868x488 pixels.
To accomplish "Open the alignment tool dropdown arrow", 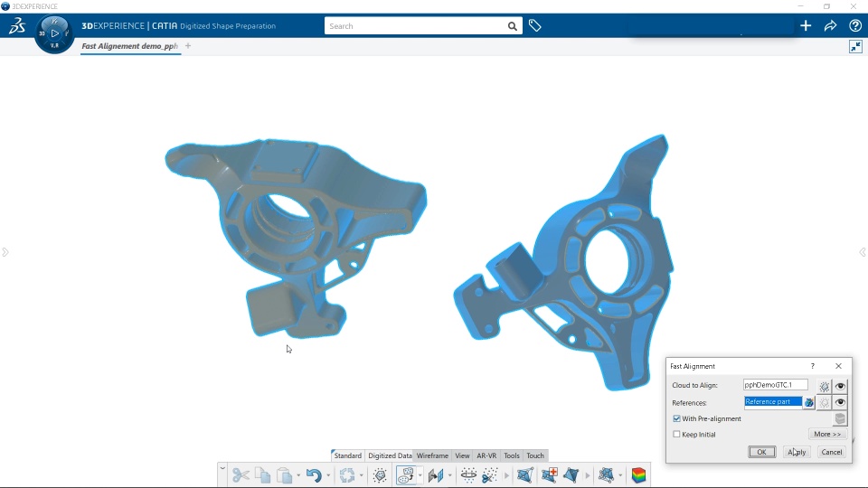I will [420, 475].
